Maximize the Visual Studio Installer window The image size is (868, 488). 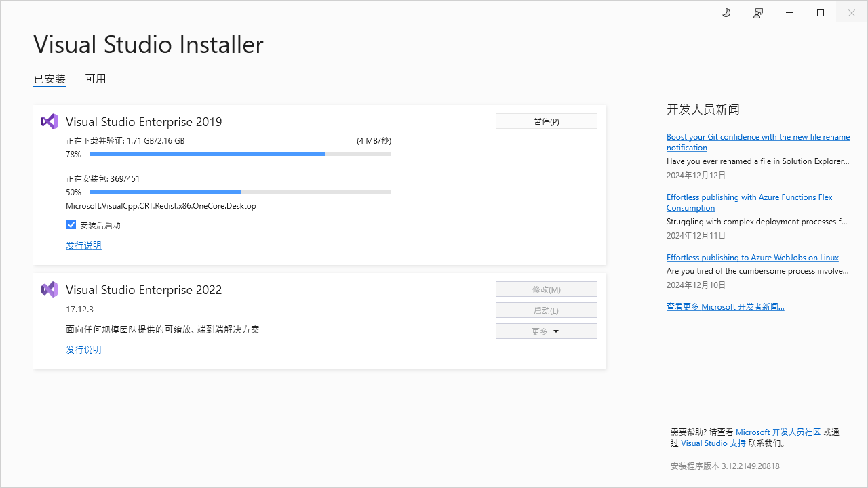point(821,13)
